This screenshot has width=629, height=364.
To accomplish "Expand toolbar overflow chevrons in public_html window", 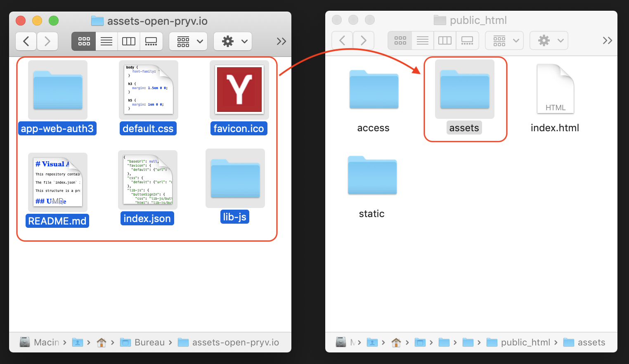I will [607, 40].
